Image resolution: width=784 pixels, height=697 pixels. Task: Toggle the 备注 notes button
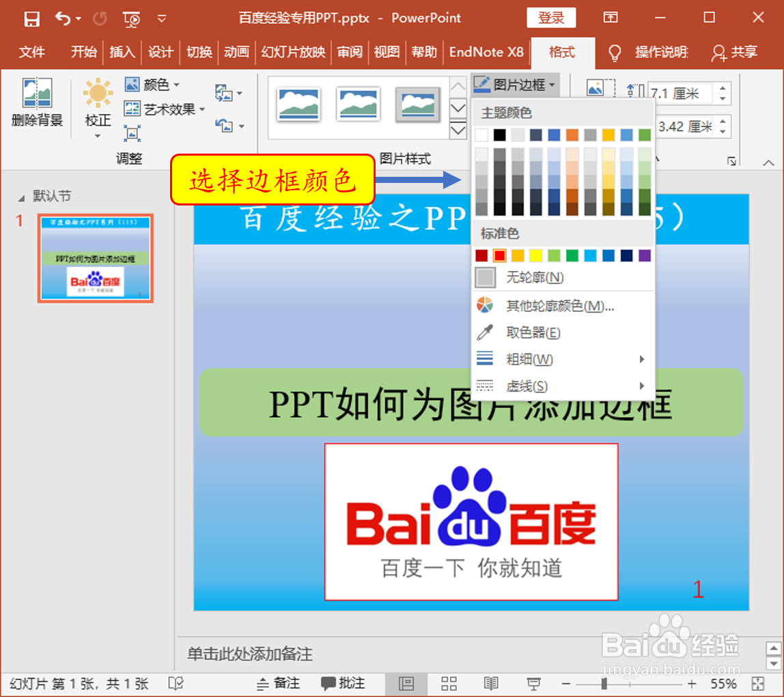(x=278, y=683)
